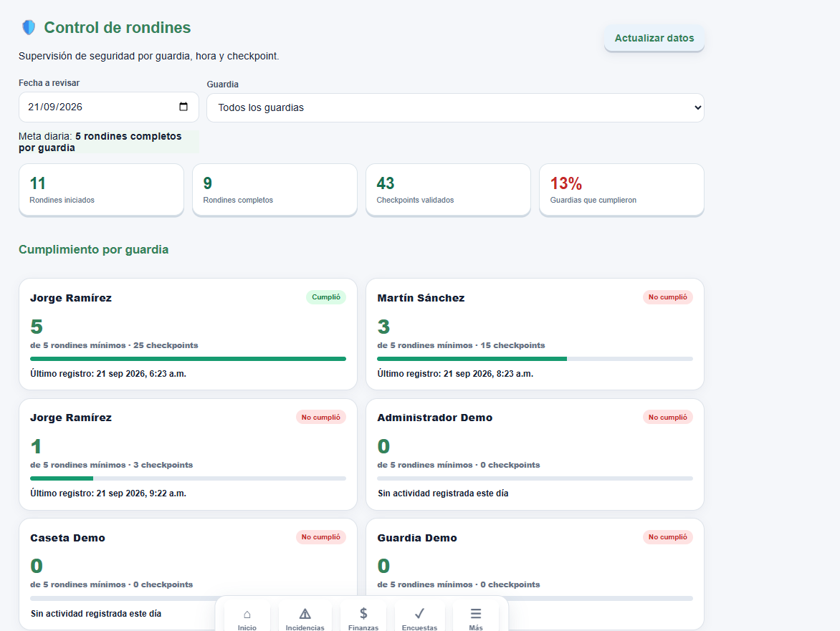840x631 pixels.
Task: Click the 15 checkpoints detail line
Action: (461, 345)
